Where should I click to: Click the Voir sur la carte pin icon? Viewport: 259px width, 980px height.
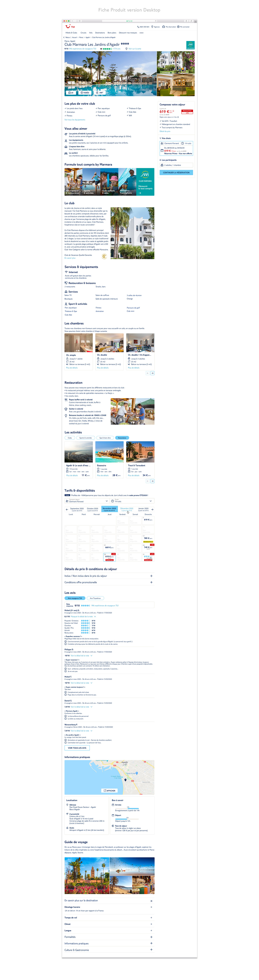pos(127,49)
